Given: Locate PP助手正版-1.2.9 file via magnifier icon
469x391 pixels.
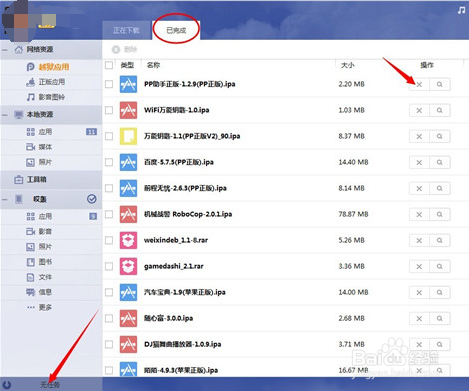Looking at the screenshot, I should tap(440, 84).
